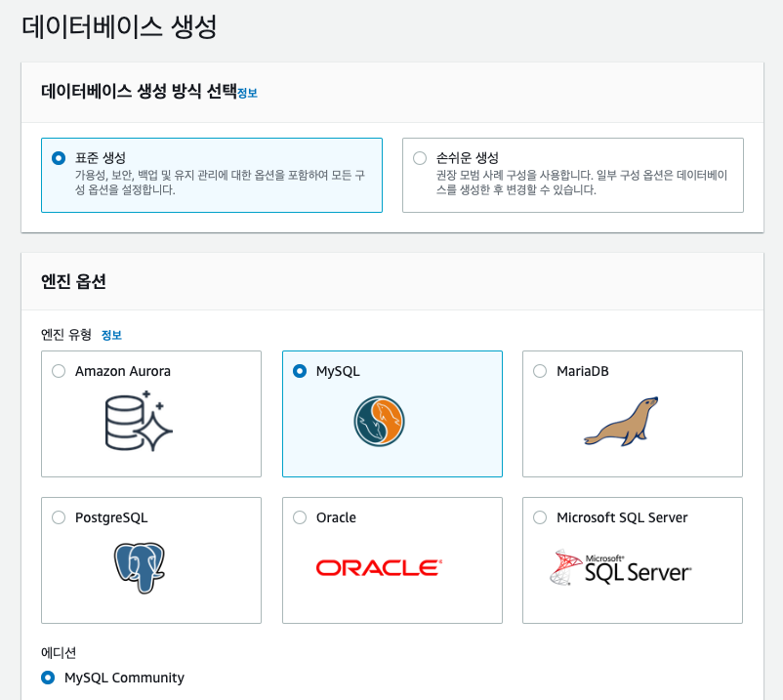Click the 엔진 옵션 section heading

(x=73, y=281)
